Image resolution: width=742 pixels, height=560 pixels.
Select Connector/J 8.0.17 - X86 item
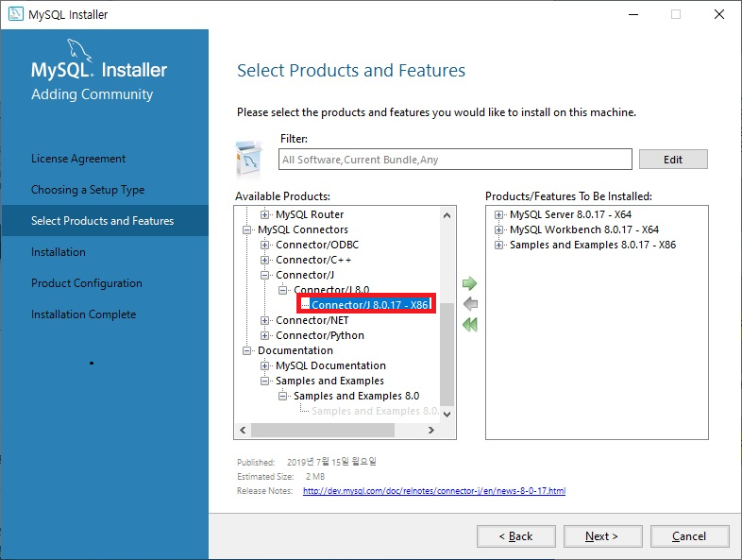coord(369,304)
